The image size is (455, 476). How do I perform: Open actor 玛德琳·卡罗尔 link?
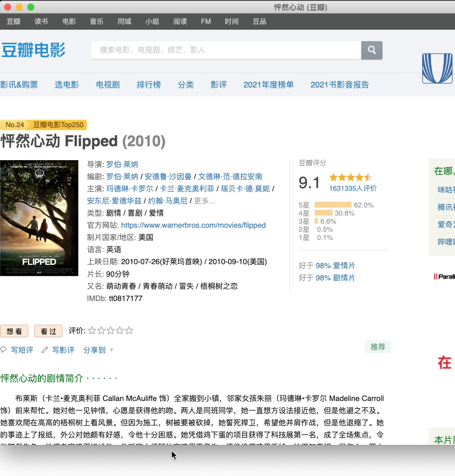pos(130,189)
